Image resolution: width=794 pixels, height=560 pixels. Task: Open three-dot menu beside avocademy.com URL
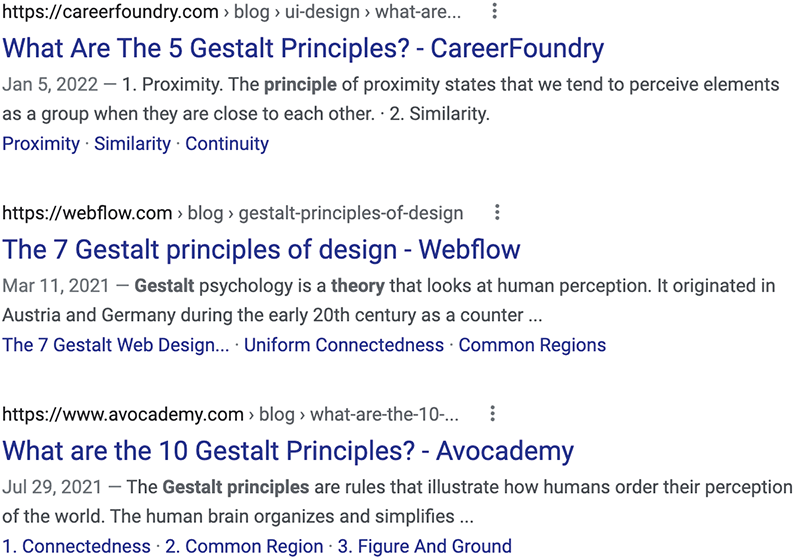(492, 414)
